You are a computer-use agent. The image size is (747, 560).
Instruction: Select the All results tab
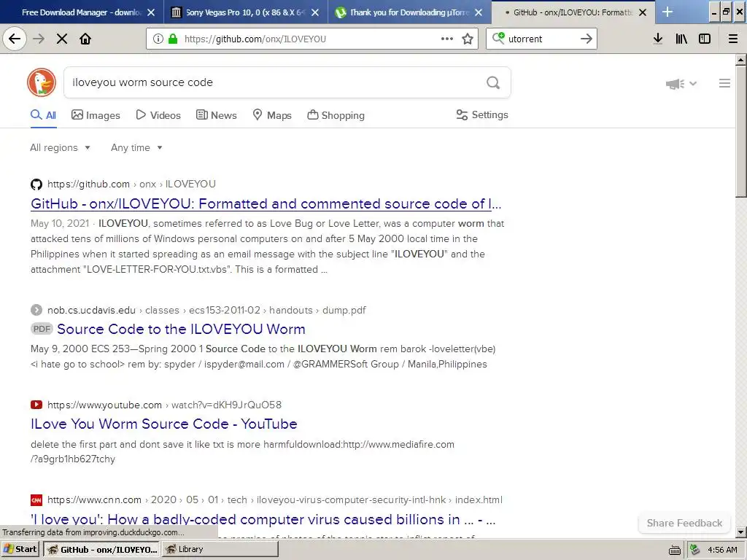43,115
